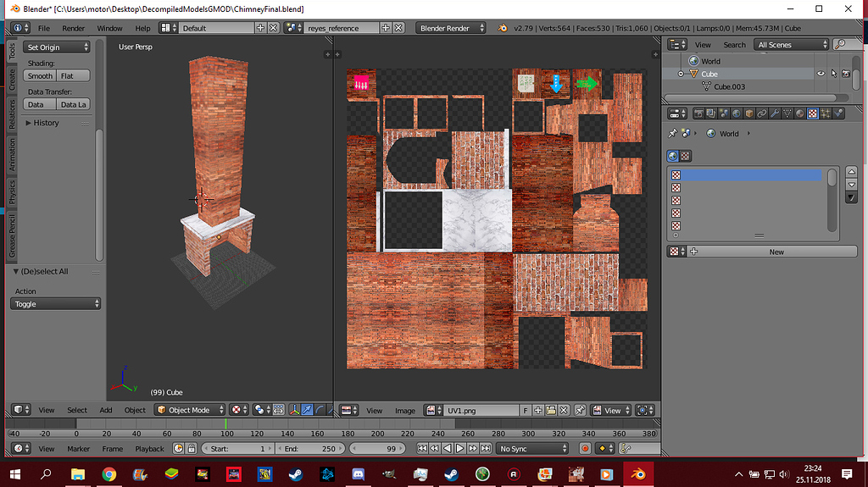Image resolution: width=868 pixels, height=487 pixels.
Task: Open the Set Origin dropdown
Action: [57, 47]
